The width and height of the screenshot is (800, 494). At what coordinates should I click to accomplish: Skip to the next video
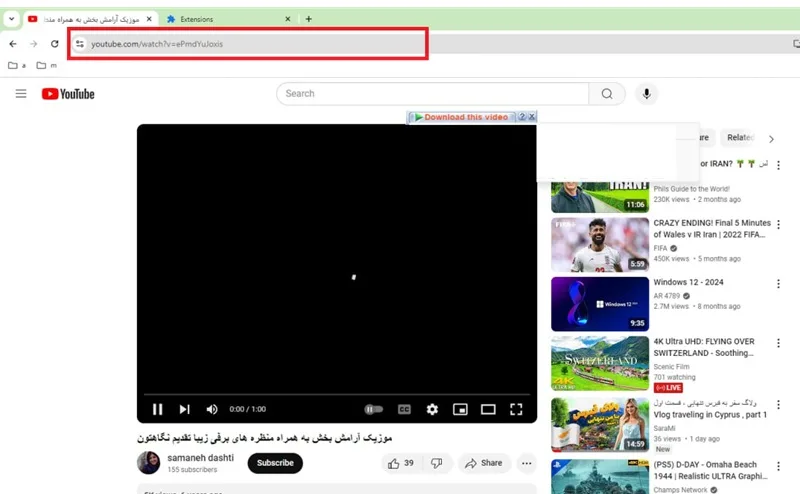pos(184,409)
